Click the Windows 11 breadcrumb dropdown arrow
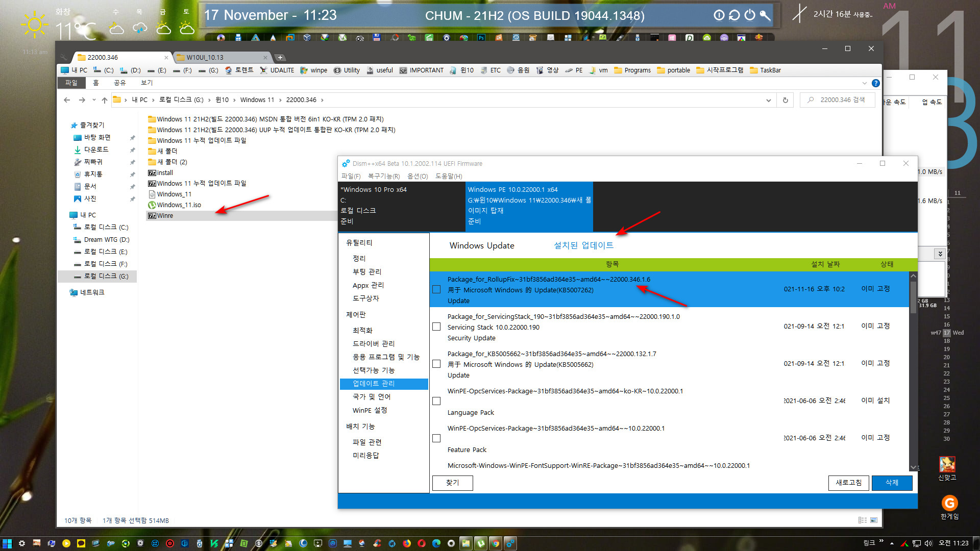The width and height of the screenshot is (980, 551). point(280,100)
